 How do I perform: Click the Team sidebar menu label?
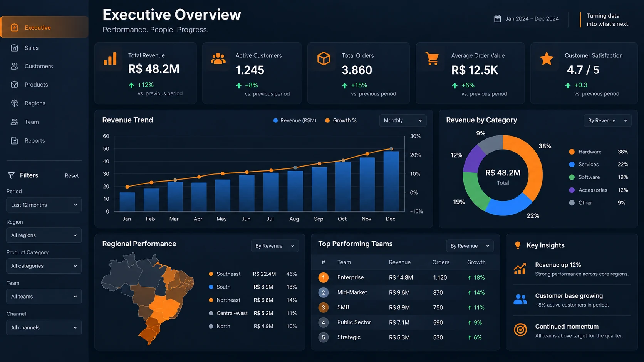coord(32,122)
